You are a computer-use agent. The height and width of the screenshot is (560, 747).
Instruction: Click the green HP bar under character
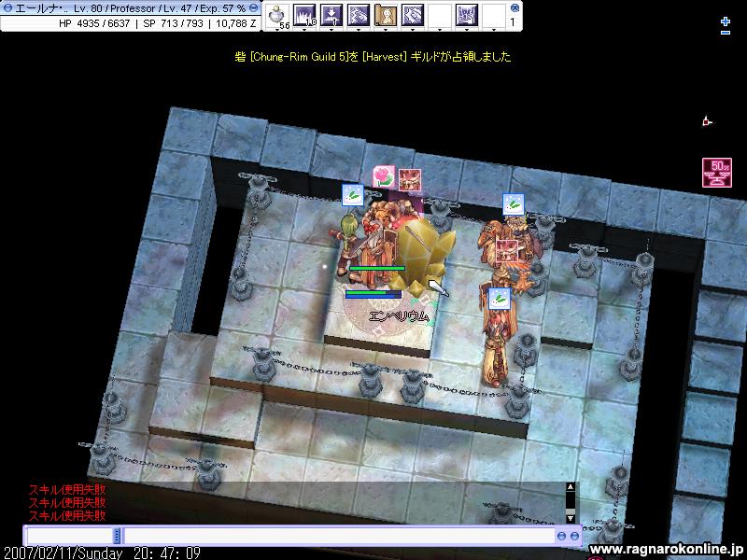pyautogui.click(x=377, y=269)
